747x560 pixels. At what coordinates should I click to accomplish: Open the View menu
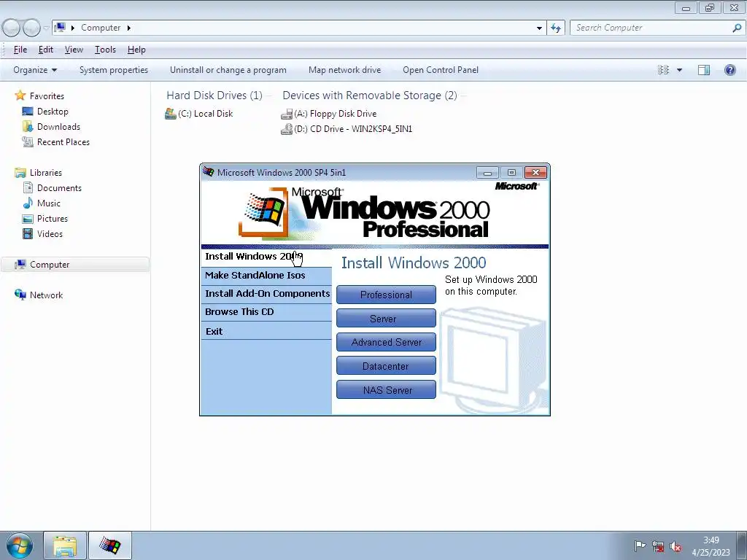pyautogui.click(x=74, y=50)
